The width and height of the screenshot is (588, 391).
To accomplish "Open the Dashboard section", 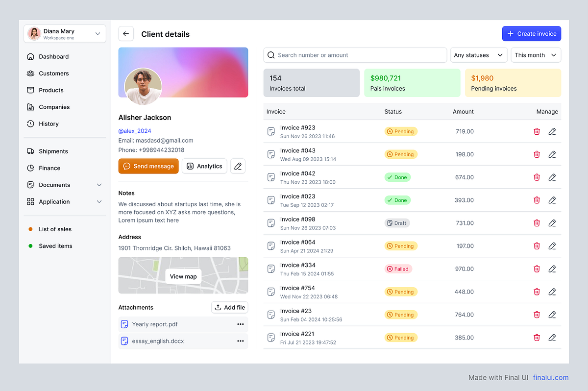I will click(54, 56).
